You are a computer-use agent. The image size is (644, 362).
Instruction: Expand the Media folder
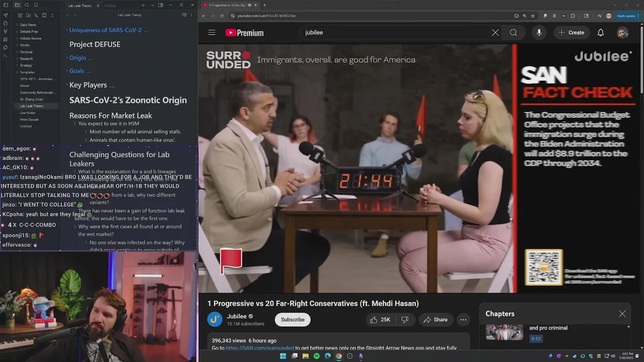(x=25, y=45)
